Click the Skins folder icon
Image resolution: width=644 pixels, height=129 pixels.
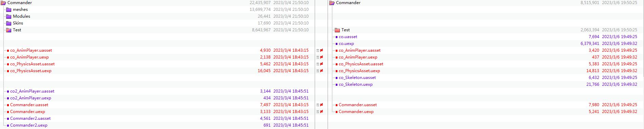tap(9, 23)
